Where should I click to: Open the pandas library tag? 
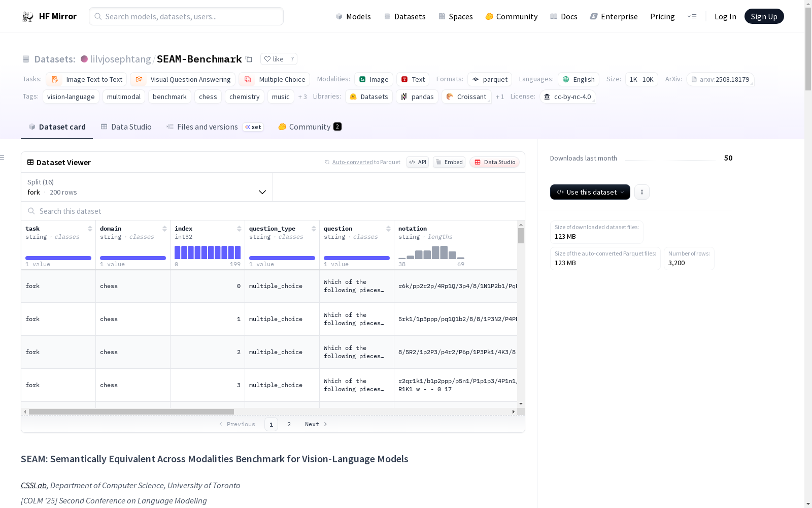417,97
